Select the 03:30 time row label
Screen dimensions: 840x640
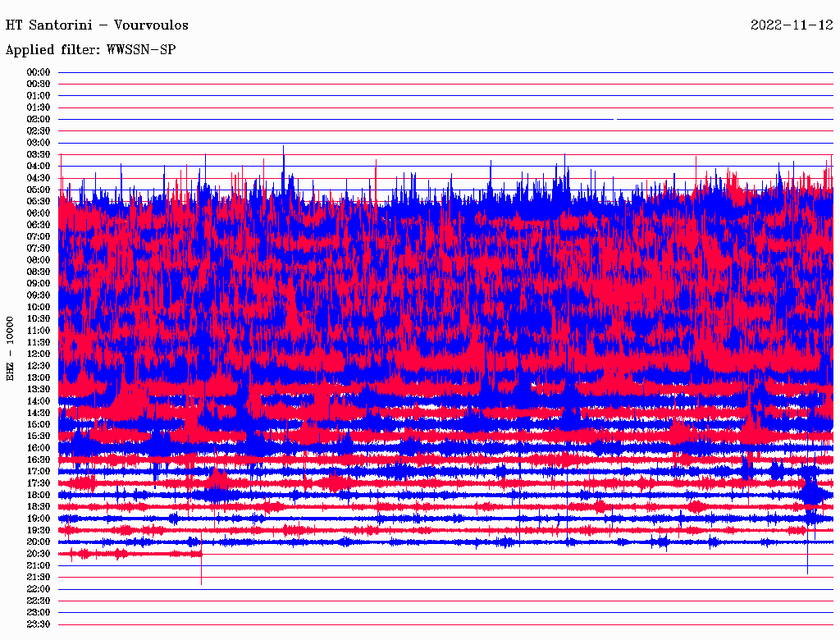pyautogui.click(x=39, y=154)
